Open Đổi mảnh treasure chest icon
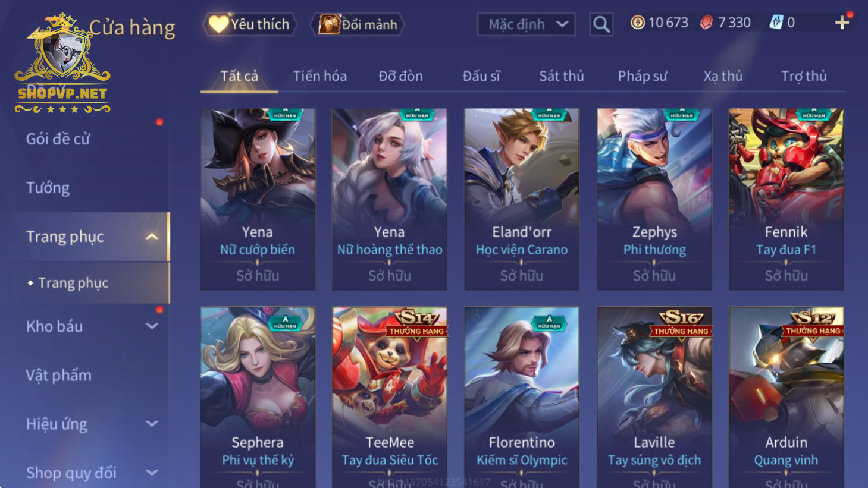Viewport: 868px width, 488px height. coord(329,24)
